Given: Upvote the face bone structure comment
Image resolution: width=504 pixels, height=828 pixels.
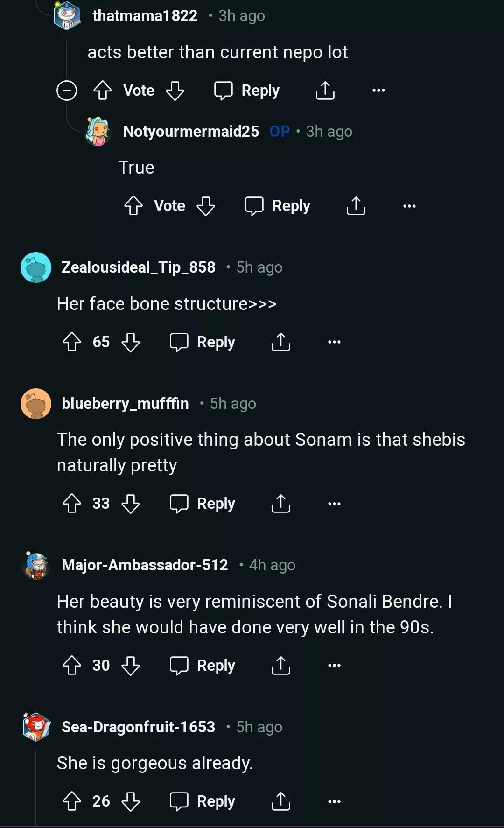Looking at the screenshot, I should click(x=72, y=342).
